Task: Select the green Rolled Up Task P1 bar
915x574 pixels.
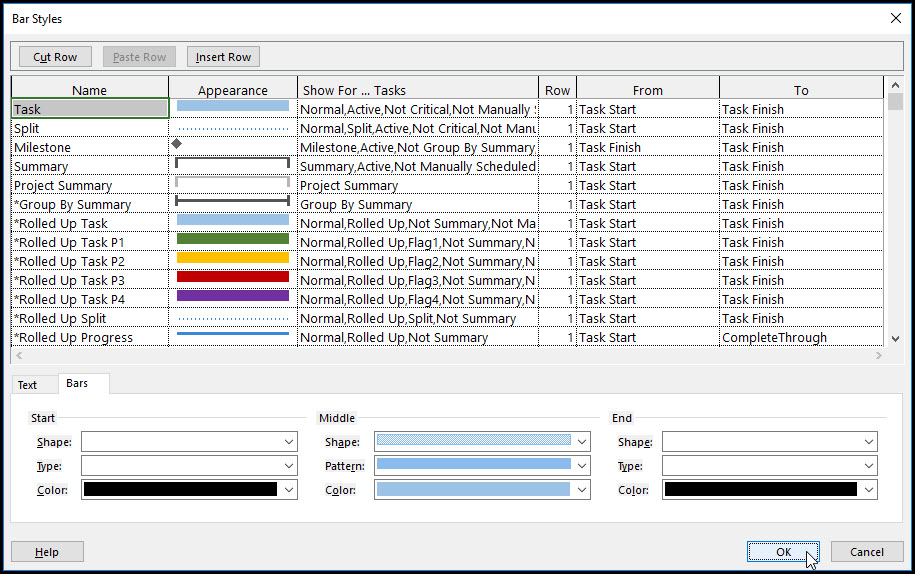Action: point(232,240)
